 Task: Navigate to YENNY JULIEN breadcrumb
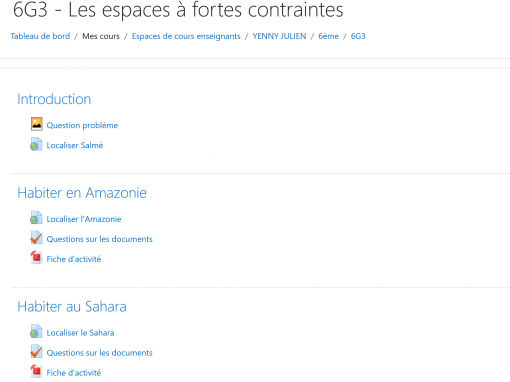(279, 36)
